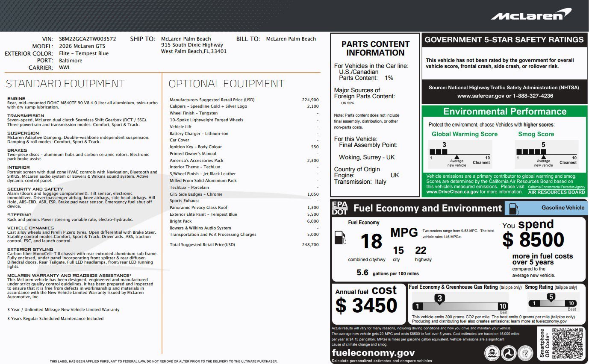Open the large fueleconomy.gov link
The width and height of the screenshot is (589, 364).
pos(373,352)
